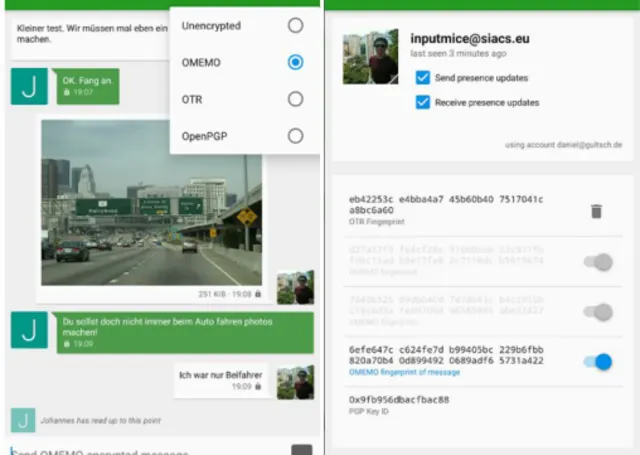
Task: Click 'Johannes has read up to this point'
Action: (100, 420)
